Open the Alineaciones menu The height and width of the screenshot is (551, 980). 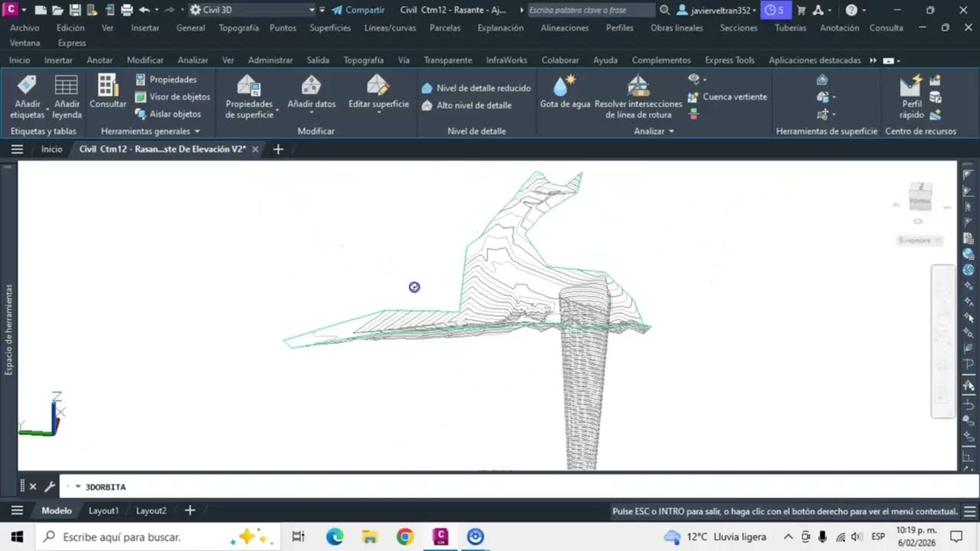point(564,28)
